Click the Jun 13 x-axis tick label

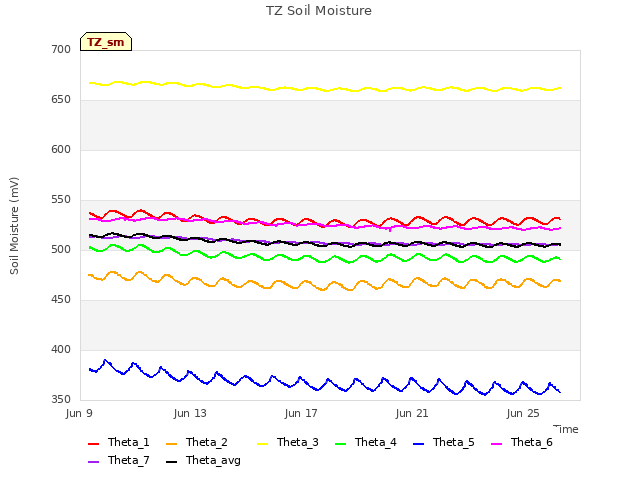[190, 413]
